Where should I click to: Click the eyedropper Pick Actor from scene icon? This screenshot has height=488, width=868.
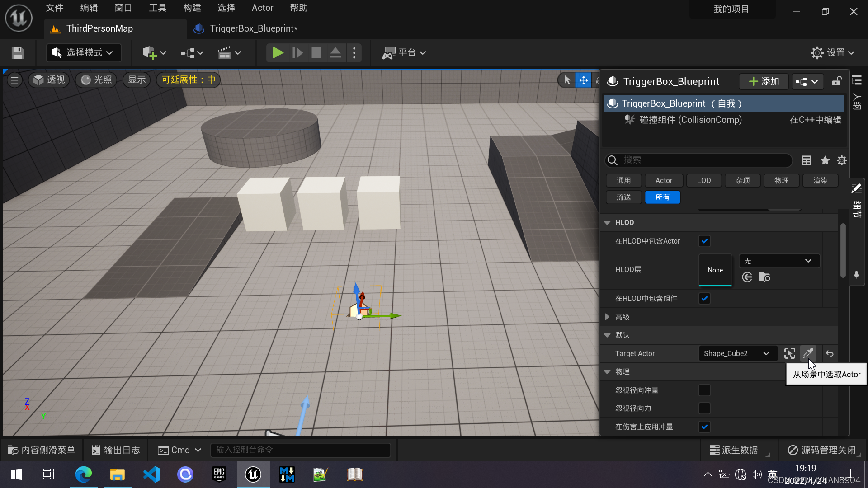(808, 353)
